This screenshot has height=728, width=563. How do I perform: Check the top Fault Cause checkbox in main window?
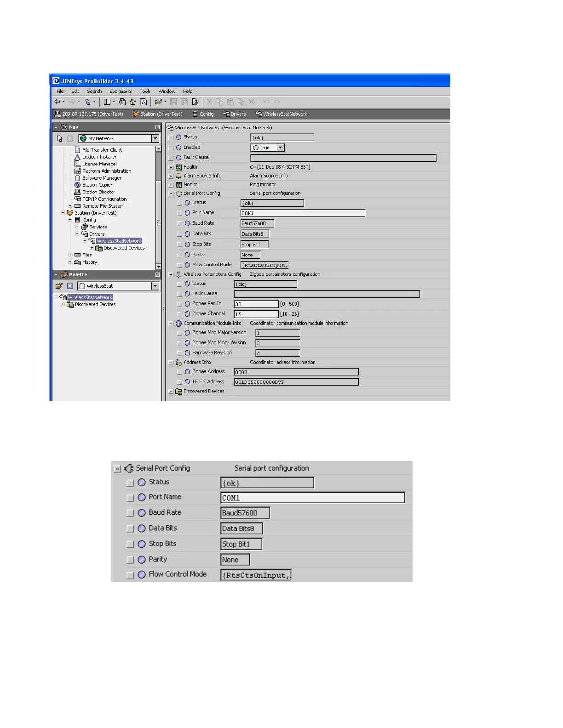click(x=171, y=158)
